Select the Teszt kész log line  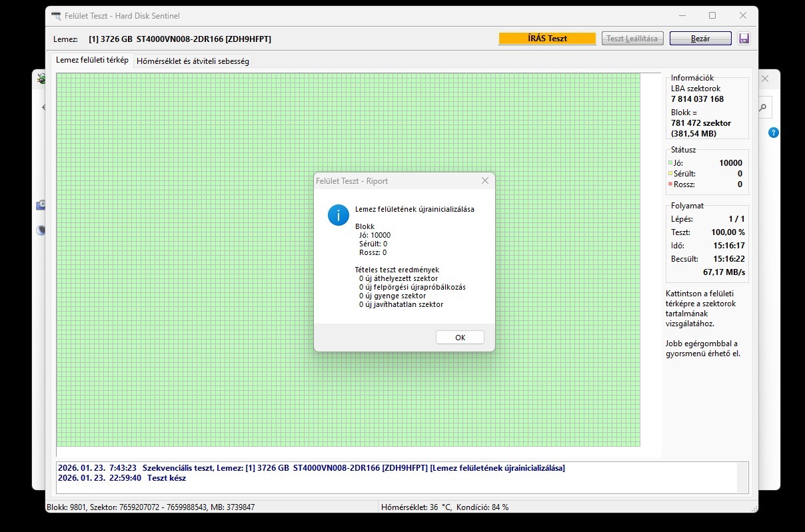click(x=122, y=478)
